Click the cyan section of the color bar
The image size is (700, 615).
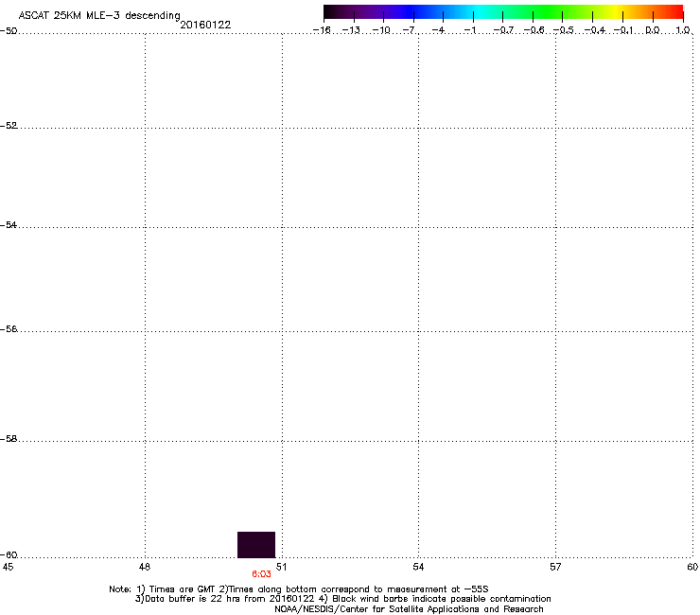coord(480,12)
